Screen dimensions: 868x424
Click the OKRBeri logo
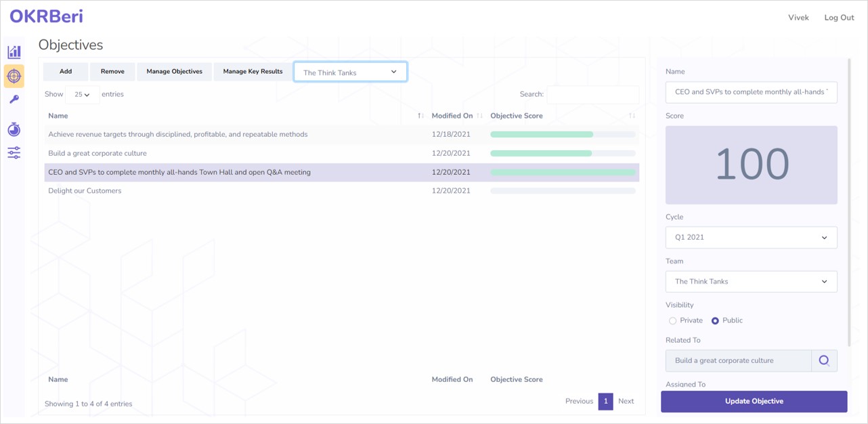46,17
